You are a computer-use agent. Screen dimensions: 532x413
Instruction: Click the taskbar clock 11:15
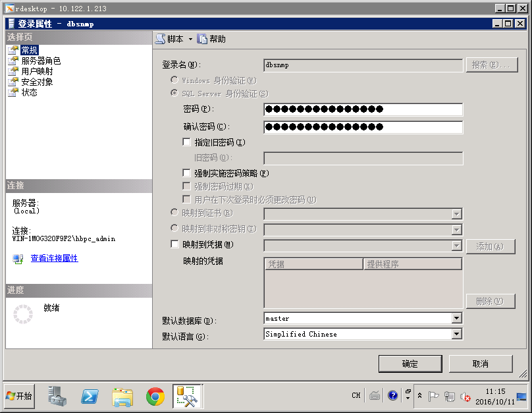(x=495, y=391)
